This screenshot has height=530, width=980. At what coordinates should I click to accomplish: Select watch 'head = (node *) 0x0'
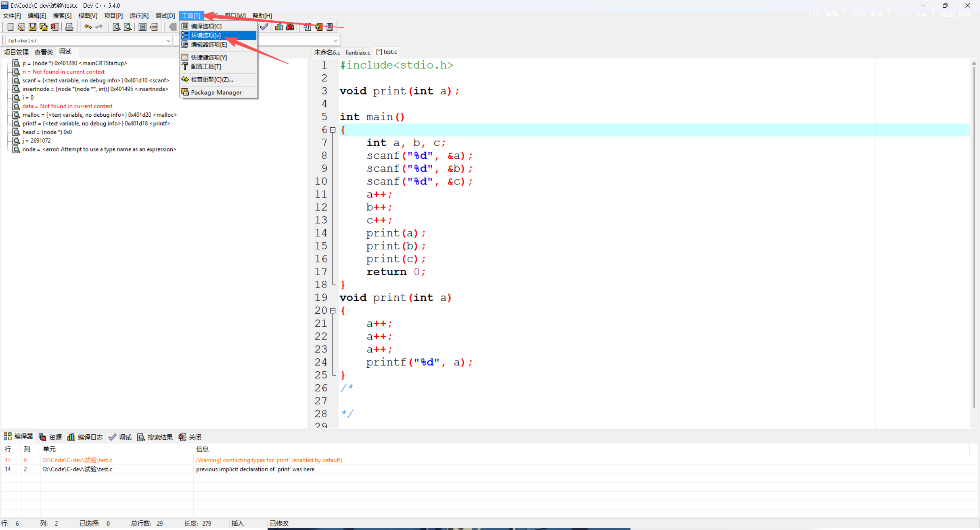(x=47, y=132)
